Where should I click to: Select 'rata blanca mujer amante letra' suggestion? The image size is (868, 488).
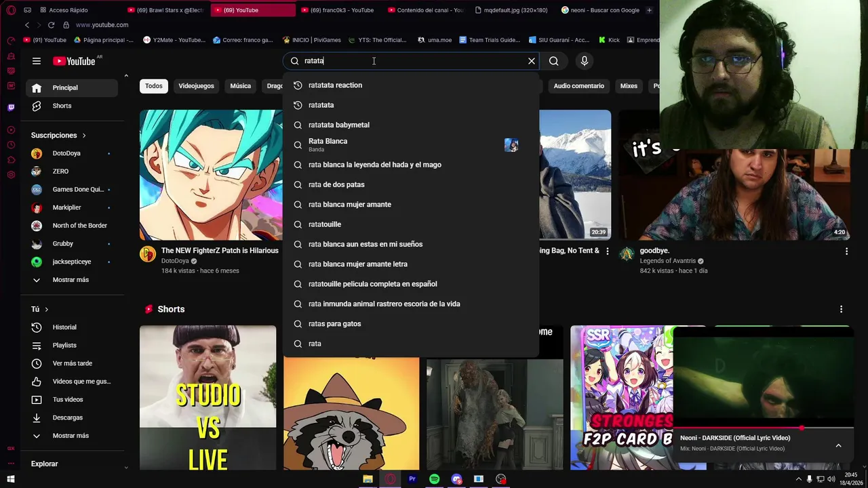411,264
